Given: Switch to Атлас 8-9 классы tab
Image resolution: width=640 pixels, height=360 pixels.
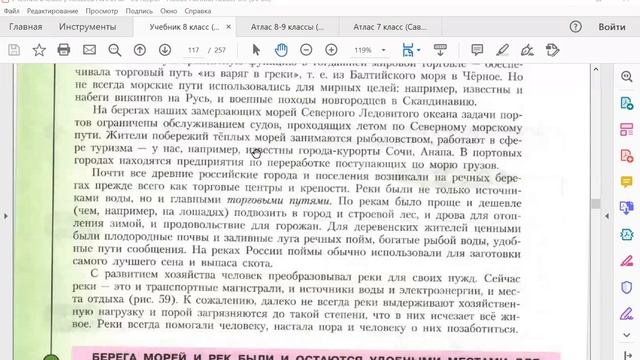Looking at the screenshot, I should [x=287, y=27].
